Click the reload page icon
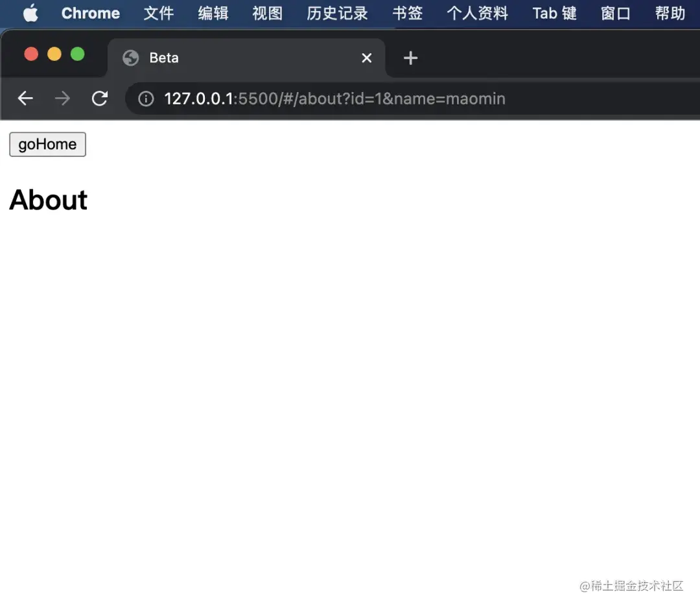 coord(99,98)
